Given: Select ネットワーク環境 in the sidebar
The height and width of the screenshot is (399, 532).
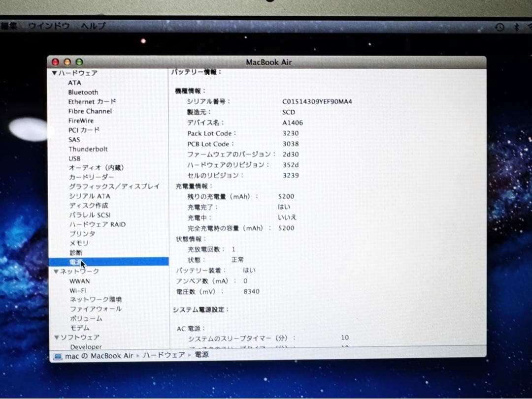Looking at the screenshot, I should (x=96, y=300).
